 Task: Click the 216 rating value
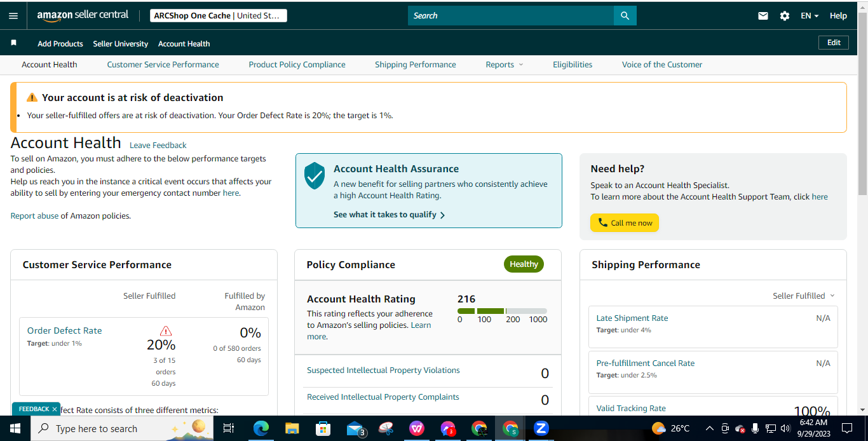tap(466, 299)
